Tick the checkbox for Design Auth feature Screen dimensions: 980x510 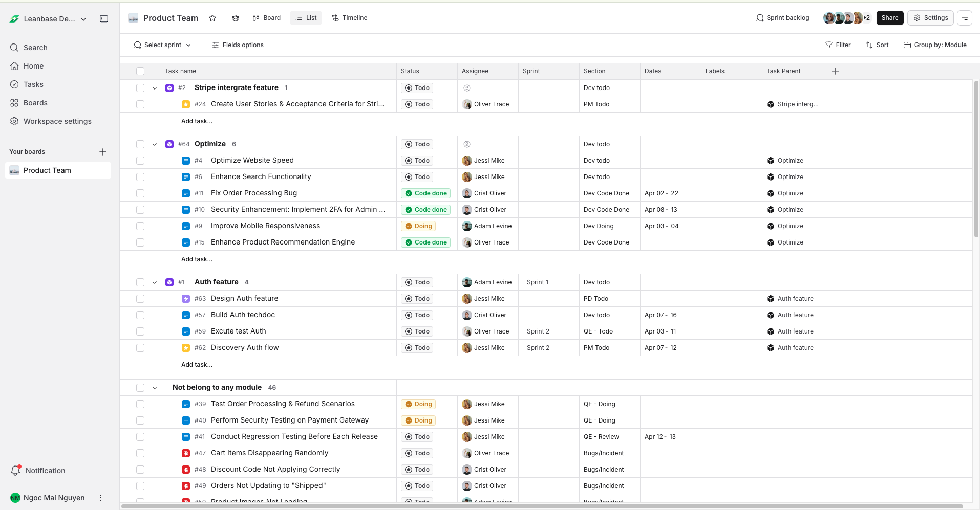click(140, 299)
